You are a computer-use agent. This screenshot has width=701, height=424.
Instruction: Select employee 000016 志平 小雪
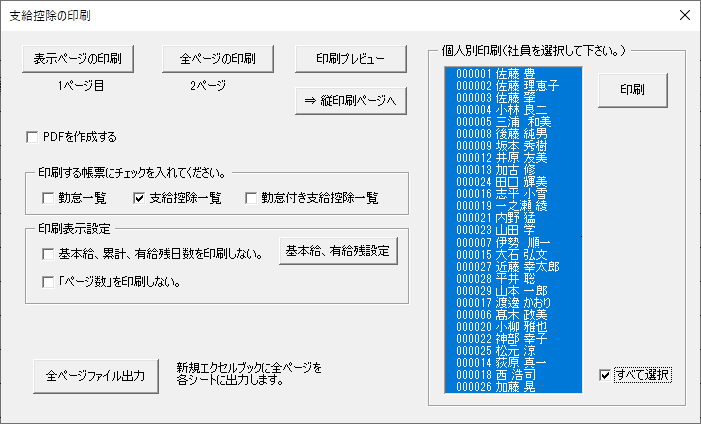[514, 194]
